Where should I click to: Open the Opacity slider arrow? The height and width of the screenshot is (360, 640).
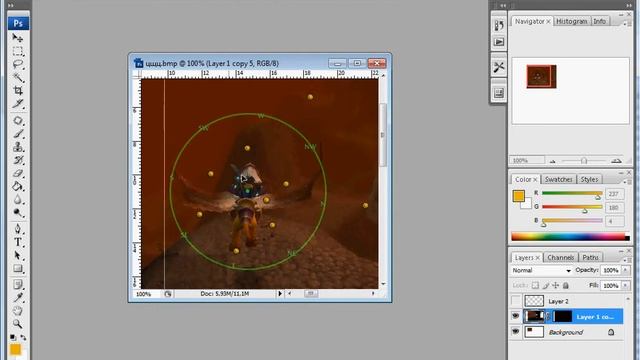point(625,270)
